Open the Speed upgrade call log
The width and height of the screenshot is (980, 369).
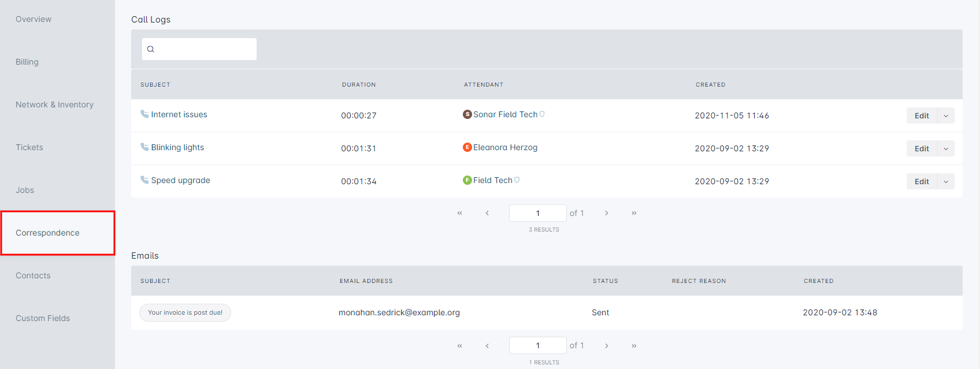click(180, 180)
